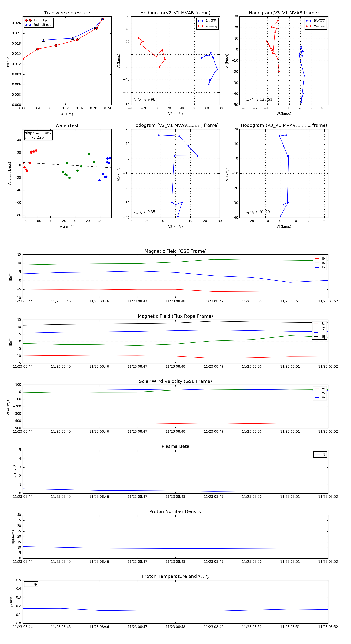
Task: Click the green dot near 20 in WalenTest
Action: (x=89, y=154)
